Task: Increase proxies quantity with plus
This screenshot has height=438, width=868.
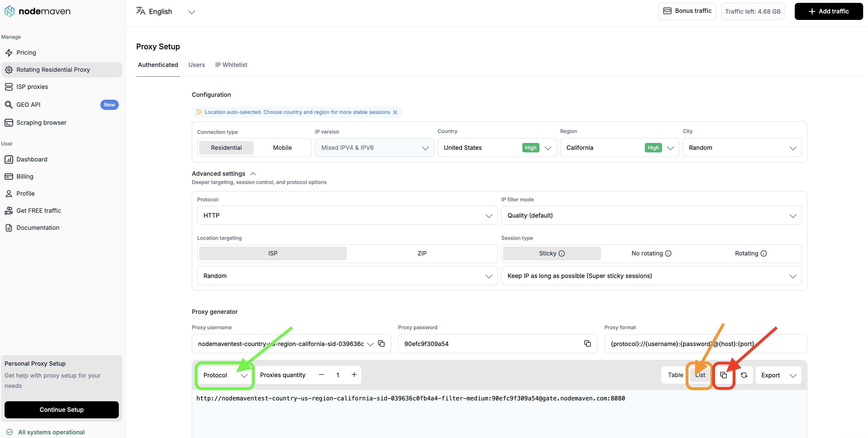Action: click(x=354, y=375)
